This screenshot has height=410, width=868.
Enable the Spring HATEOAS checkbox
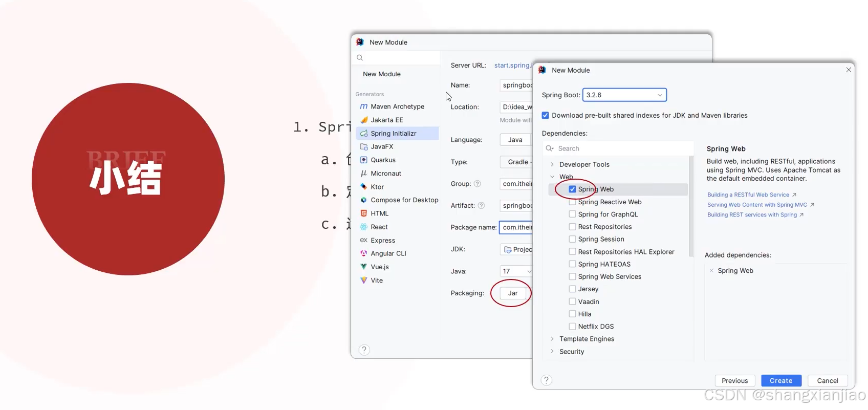coord(572,264)
